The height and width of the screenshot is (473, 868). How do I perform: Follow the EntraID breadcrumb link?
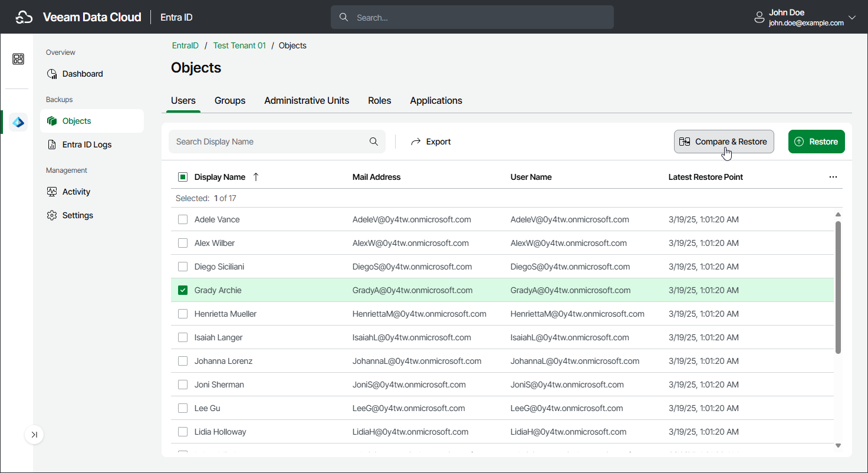coord(185,45)
